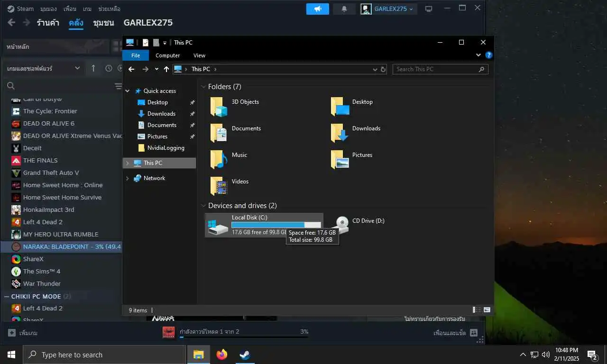Open Explorer help question mark
The height and width of the screenshot is (364, 607).
[x=489, y=55]
